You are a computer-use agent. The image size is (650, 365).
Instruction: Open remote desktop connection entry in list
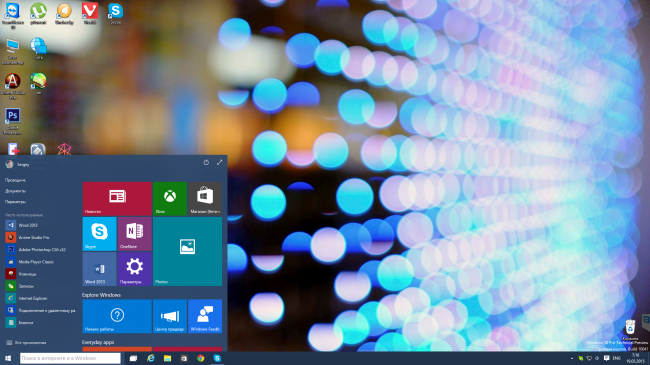click(x=41, y=310)
